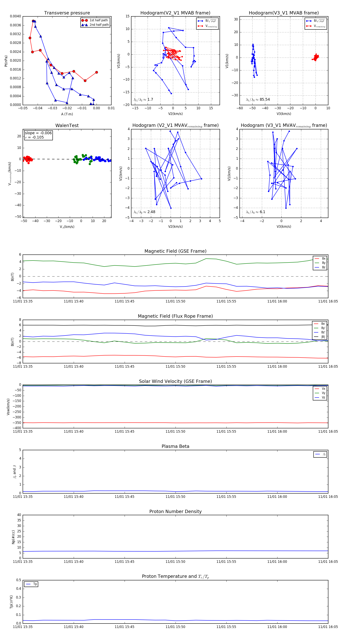Click the "Hodogram (V2_V1 MVAV remaining frame)" title
The height and width of the screenshot is (644, 351).
(175, 125)
